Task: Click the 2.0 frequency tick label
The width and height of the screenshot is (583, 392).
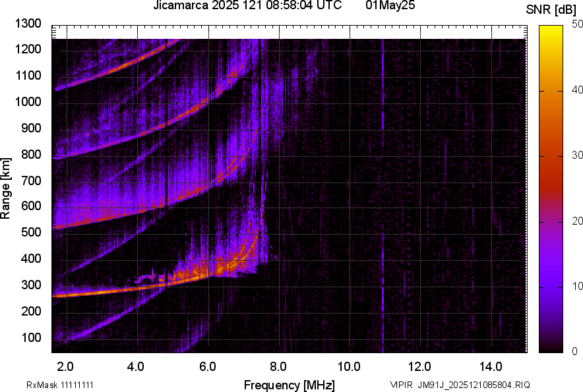Action: pos(65,367)
